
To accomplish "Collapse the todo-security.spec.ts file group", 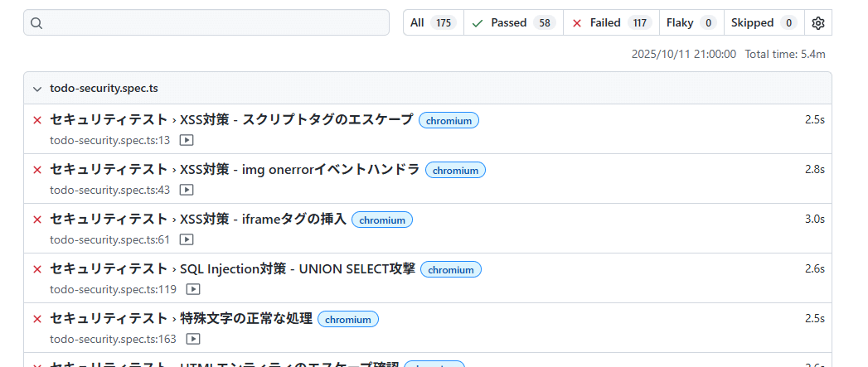I will point(36,88).
